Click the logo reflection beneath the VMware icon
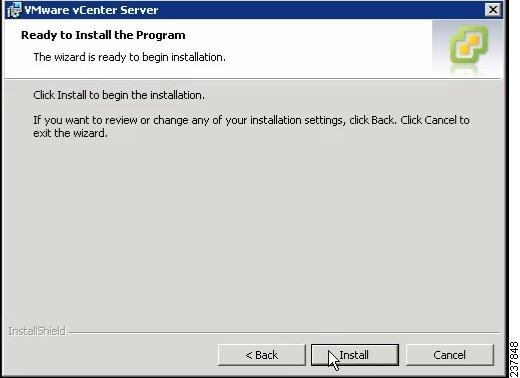Image resolution: width=520 pixels, height=378 pixels. tap(467, 69)
